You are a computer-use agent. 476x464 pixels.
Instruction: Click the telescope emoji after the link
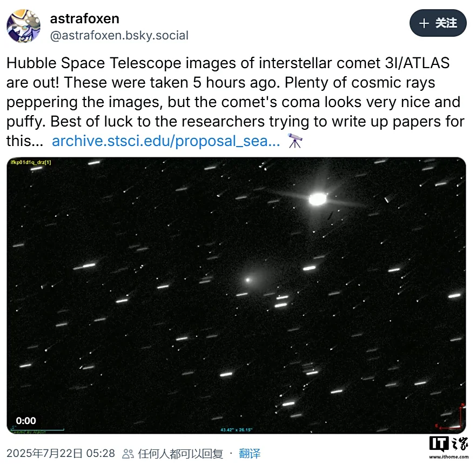coord(295,141)
